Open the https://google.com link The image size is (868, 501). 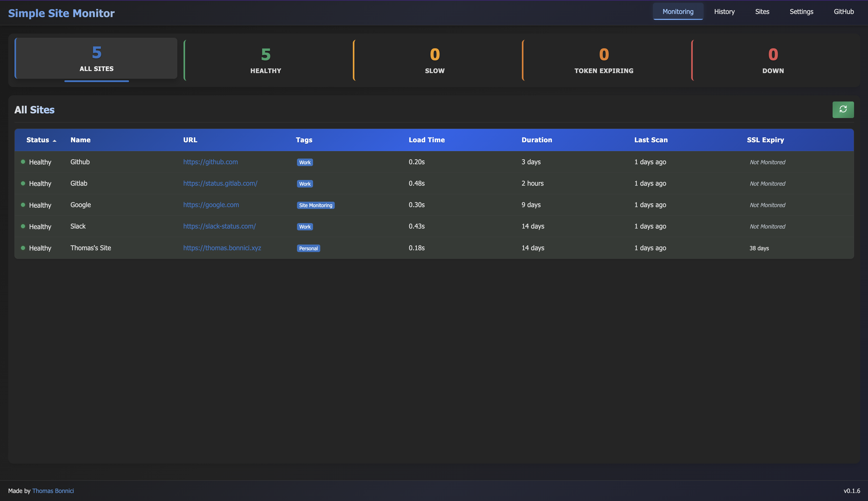point(211,205)
